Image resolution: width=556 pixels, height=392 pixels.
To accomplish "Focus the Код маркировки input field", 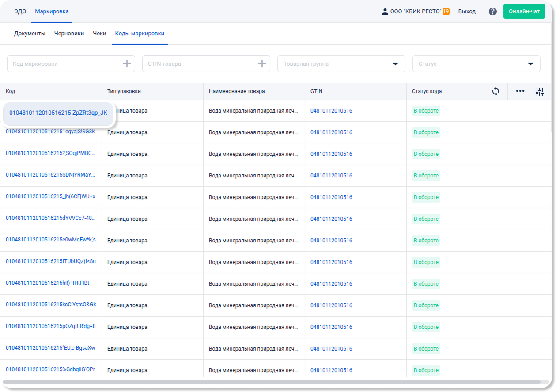I will [x=64, y=64].
